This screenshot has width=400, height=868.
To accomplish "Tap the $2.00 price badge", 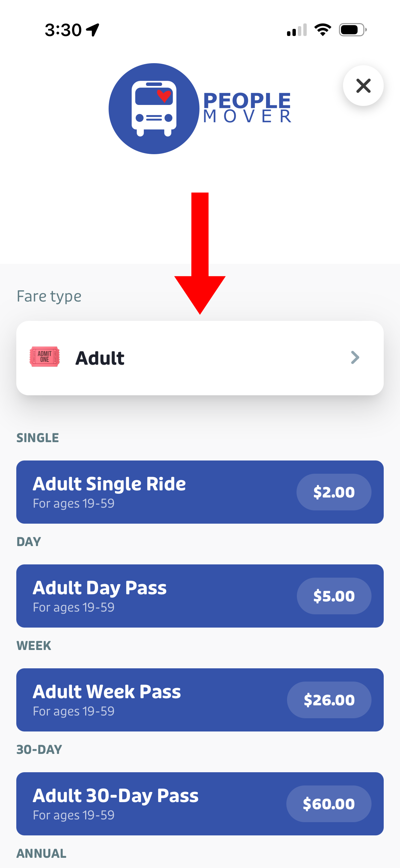I will pyautogui.click(x=334, y=492).
